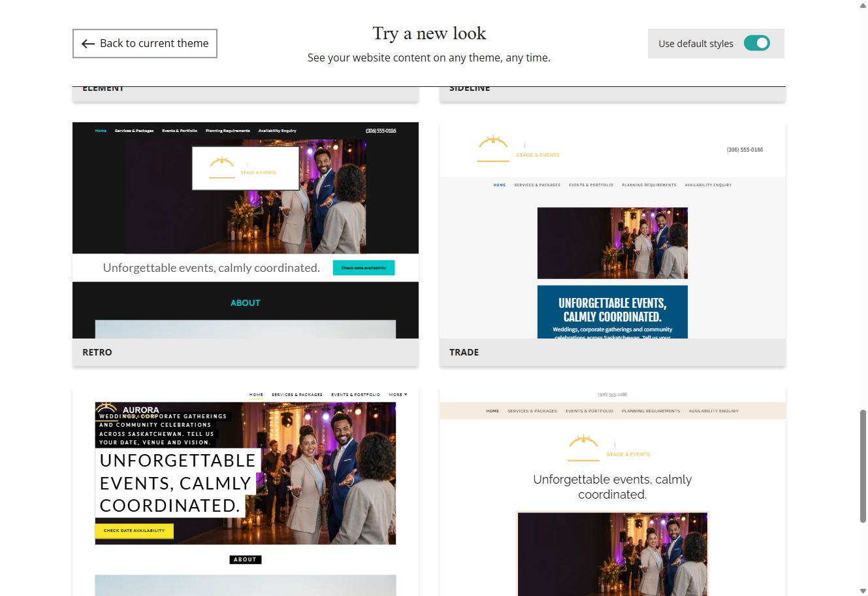Click the scrollbar up arrow
The width and height of the screenshot is (868, 596).
(x=863, y=5)
